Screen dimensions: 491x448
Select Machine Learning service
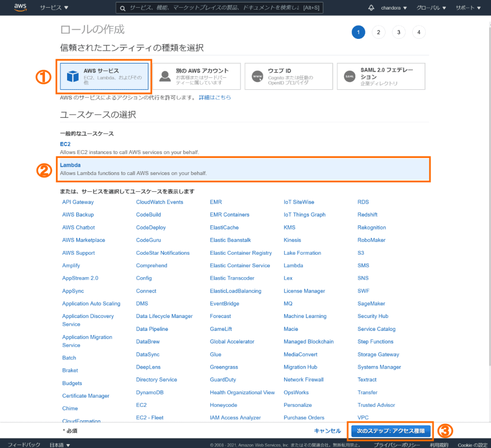[x=305, y=316]
